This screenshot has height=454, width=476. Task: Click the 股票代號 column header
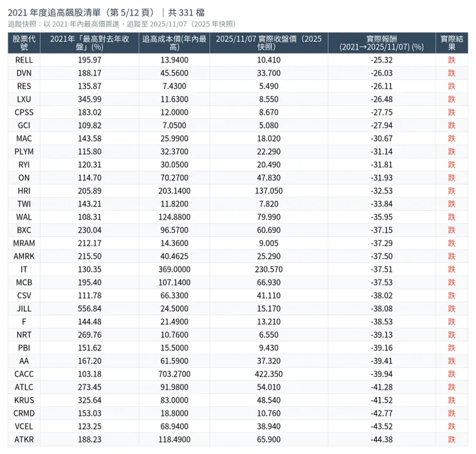click(24, 43)
